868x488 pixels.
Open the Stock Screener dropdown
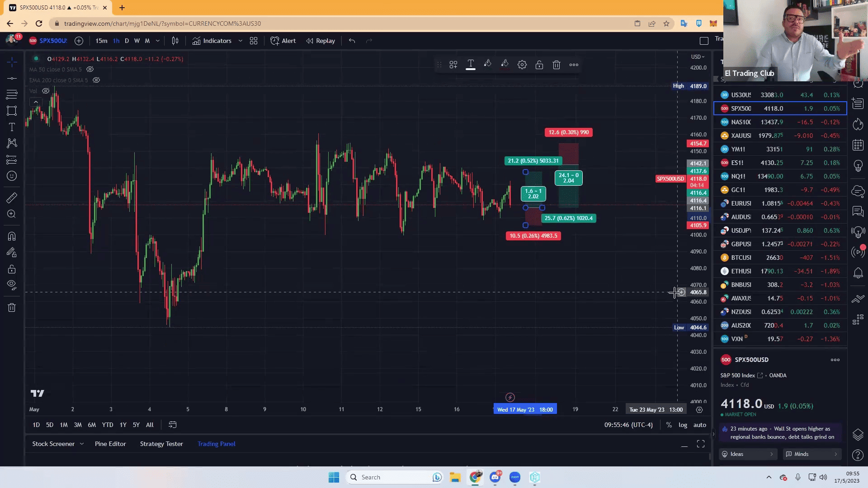click(x=57, y=444)
